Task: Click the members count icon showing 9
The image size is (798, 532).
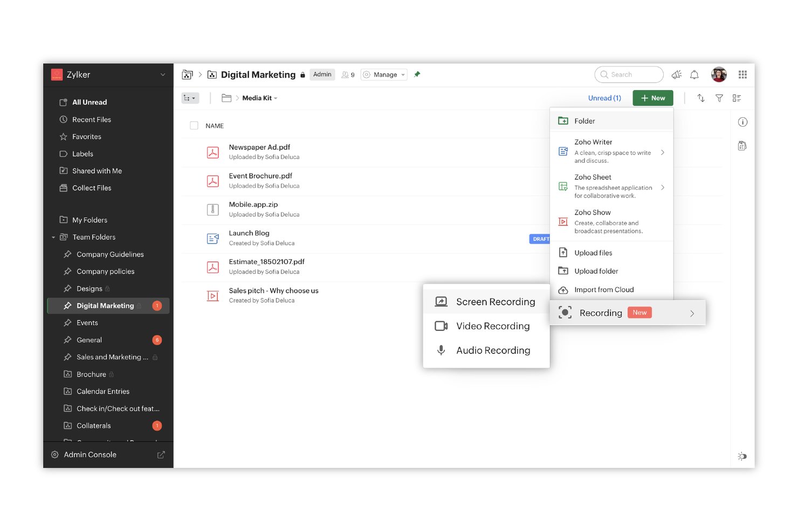Action: point(348,74)
